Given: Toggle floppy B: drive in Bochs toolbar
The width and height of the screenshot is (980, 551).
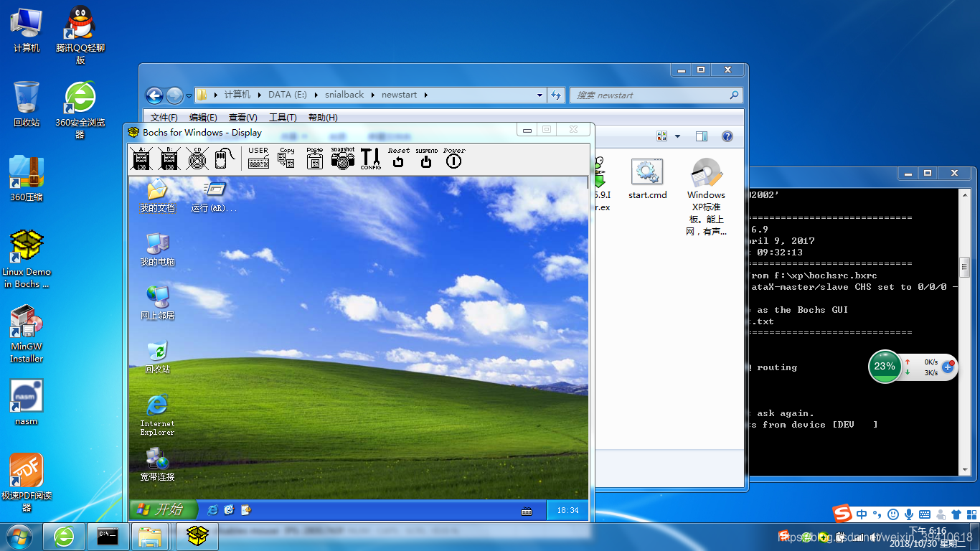Looking at the screenshot, I should pos(169,159).
